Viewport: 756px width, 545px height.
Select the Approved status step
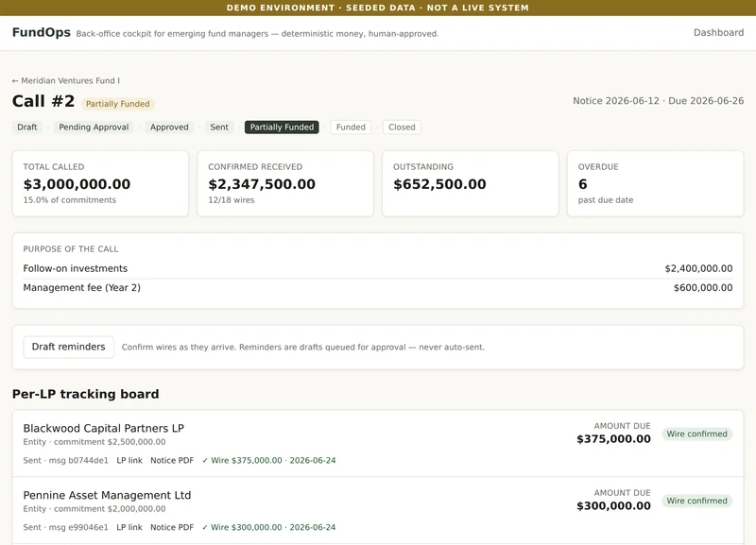point(169,128)
